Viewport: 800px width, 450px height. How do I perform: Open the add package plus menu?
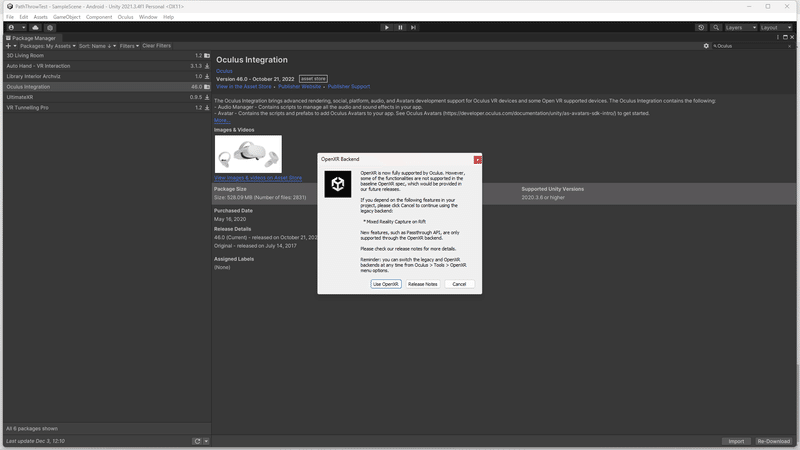click(11, 46)
